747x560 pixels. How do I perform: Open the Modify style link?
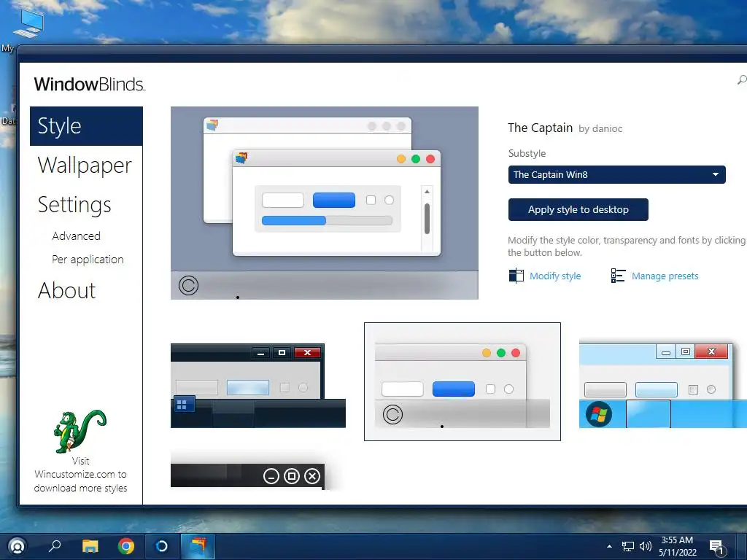[x=555, y=276]
